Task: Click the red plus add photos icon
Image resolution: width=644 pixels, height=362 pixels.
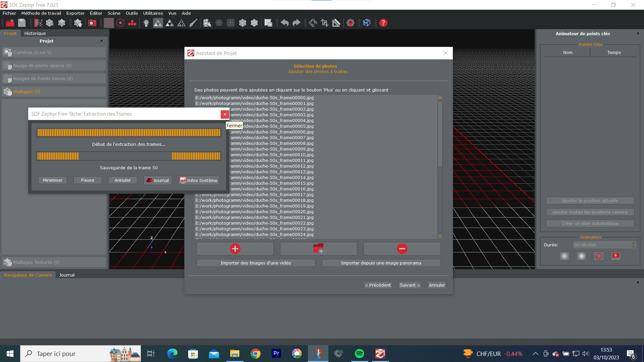Action: (235, 249)
